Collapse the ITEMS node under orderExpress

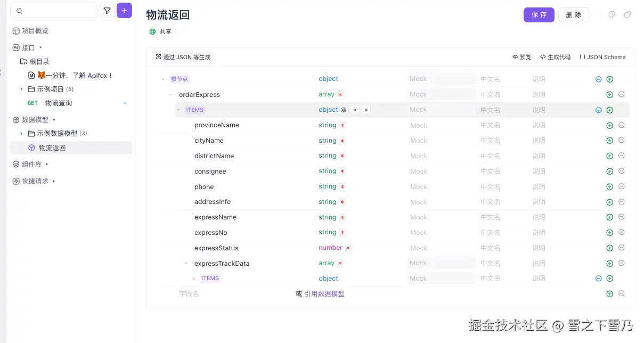[x=178, y=110]
